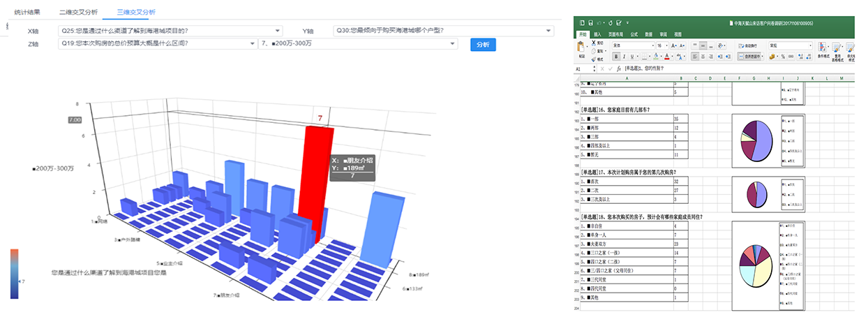Open the Y轴 Q30 question dropdown

click(442, 31)
